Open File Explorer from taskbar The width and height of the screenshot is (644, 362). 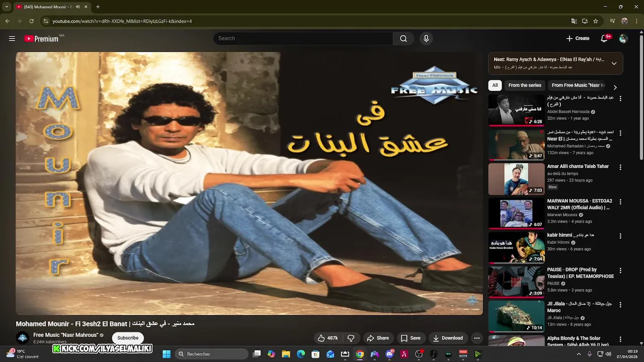point(286,354)
